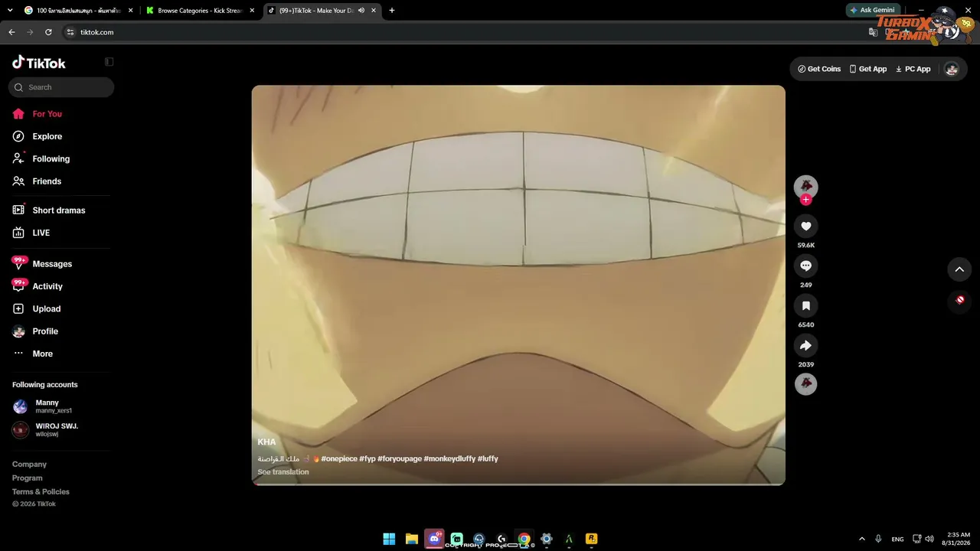980x551 pixels.
Task: Click the #monkeydluffy hashtag
Action: tap(449, 458)
